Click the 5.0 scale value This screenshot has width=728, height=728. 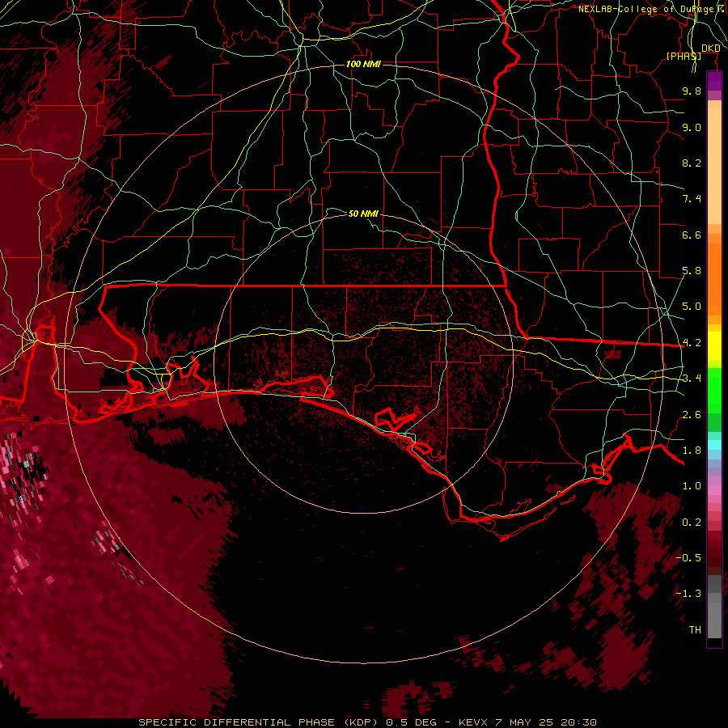point(692,307)
